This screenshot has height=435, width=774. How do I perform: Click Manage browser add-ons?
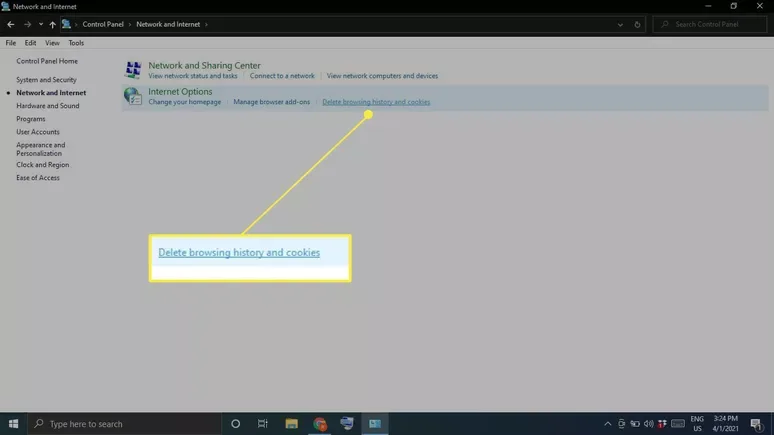(x=271, y=102)
